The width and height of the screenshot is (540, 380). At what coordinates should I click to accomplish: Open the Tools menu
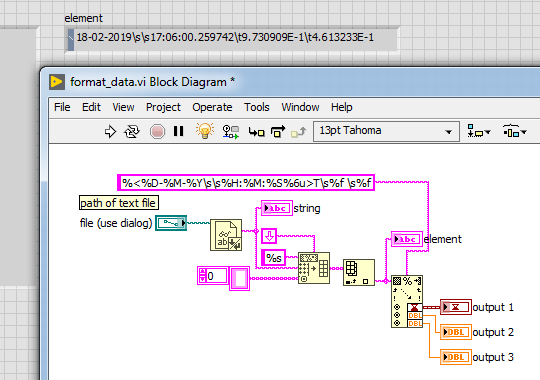tap(257, 107)
